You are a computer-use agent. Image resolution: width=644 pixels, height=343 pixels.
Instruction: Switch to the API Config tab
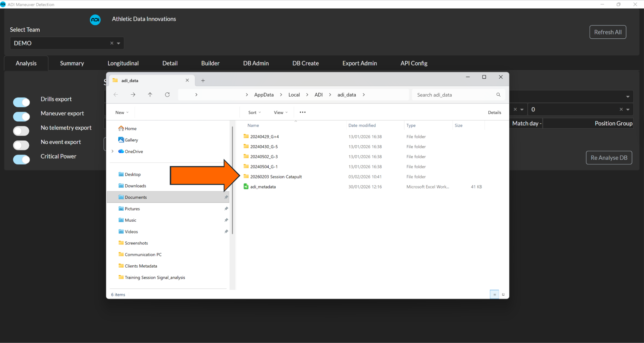(414, 63)
